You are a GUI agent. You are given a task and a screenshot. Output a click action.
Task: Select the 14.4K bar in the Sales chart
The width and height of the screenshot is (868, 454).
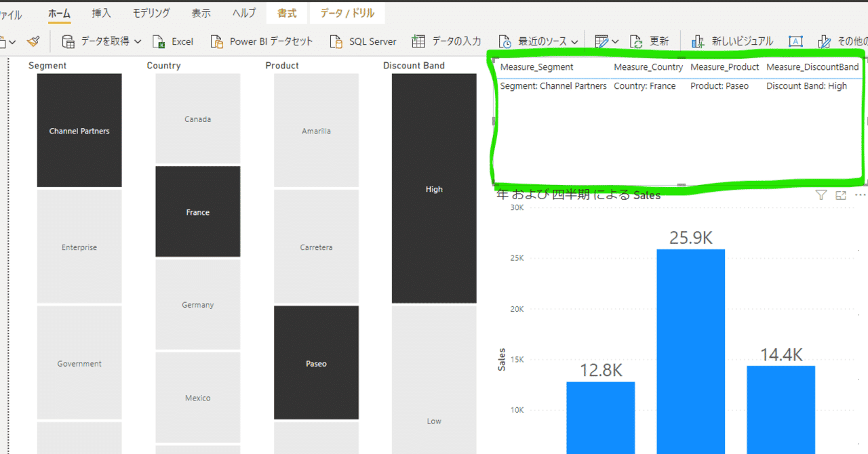point(781,409)
